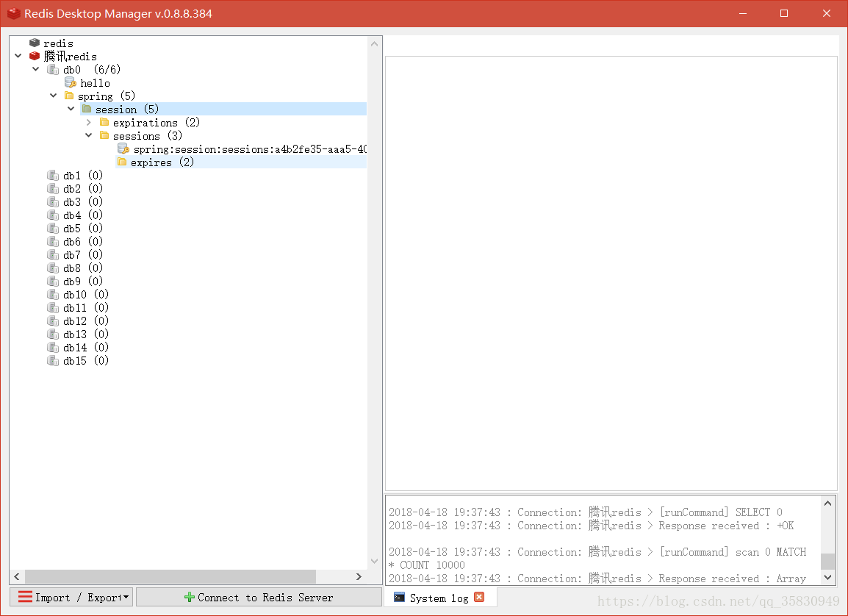Click the spring folder icon
848x616 pixels.
click(68, 96)
